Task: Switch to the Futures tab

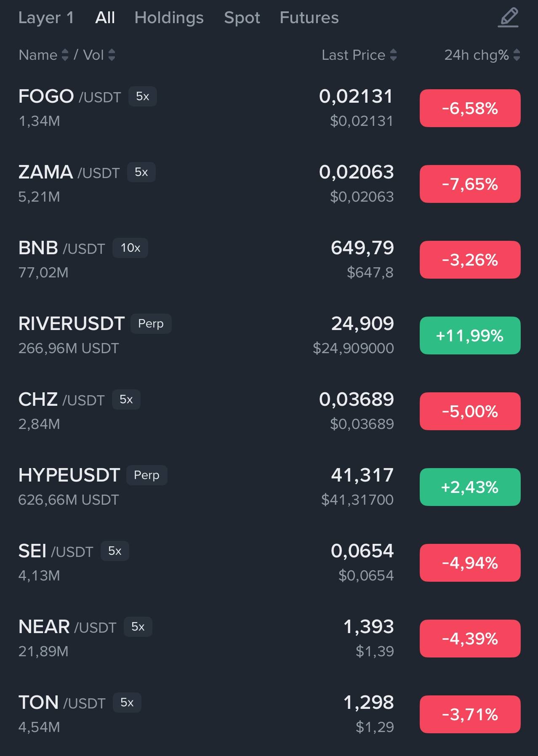Action: [x=309, y=18]
